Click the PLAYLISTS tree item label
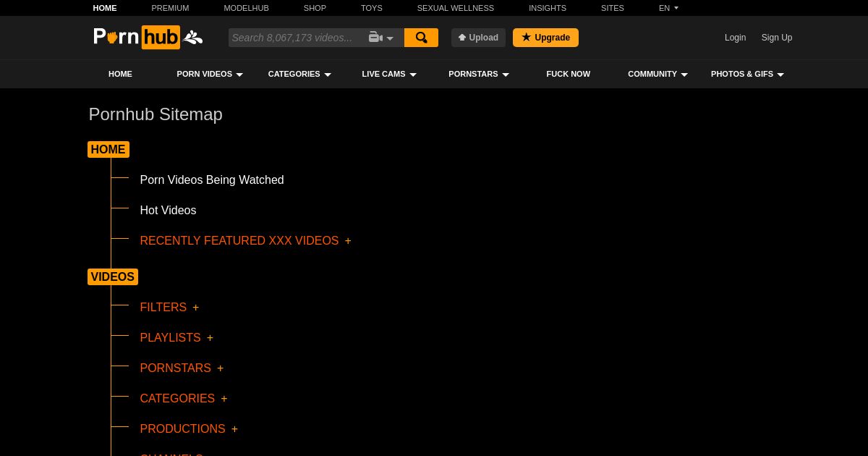This screenshot has width=868, height=456. click(170, 337)
